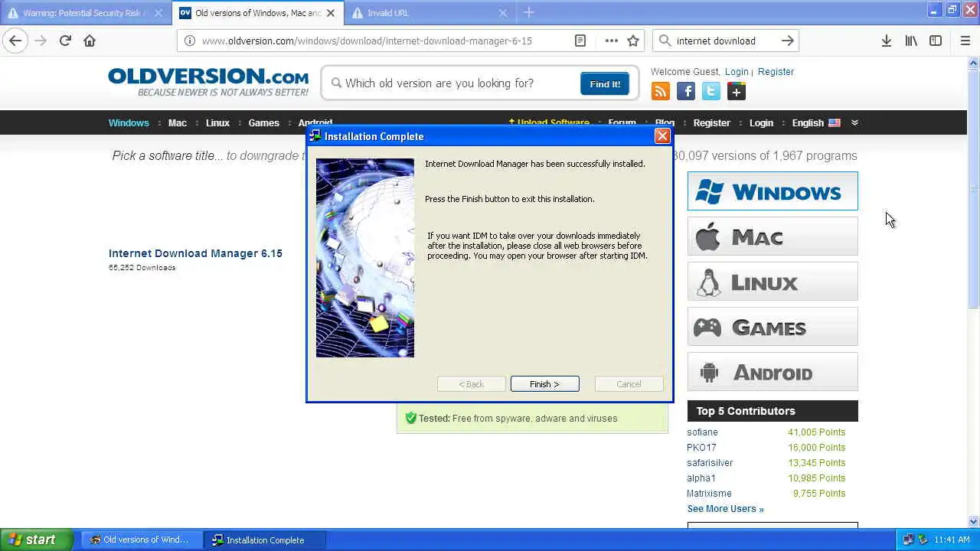Click the RSS feed orange icon
Viewport: 980px width, 551px height.
point(660,92)
